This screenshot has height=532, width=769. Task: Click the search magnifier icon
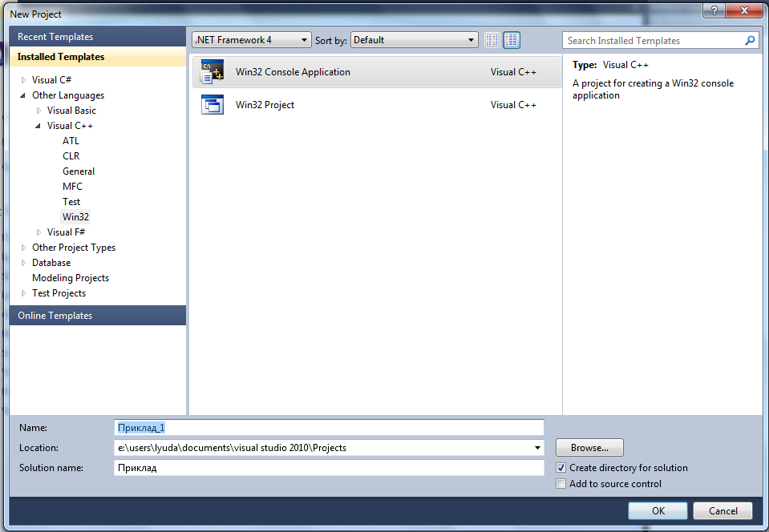click(750, 41)
